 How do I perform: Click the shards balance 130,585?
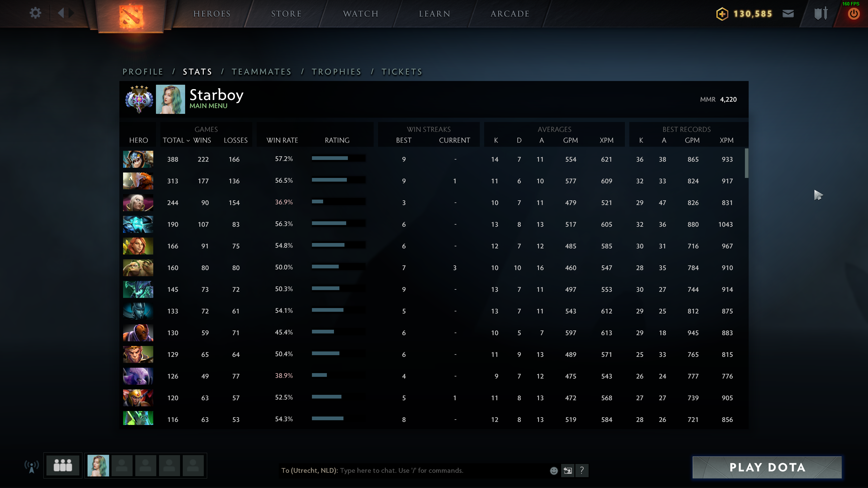tap(752, 14)
